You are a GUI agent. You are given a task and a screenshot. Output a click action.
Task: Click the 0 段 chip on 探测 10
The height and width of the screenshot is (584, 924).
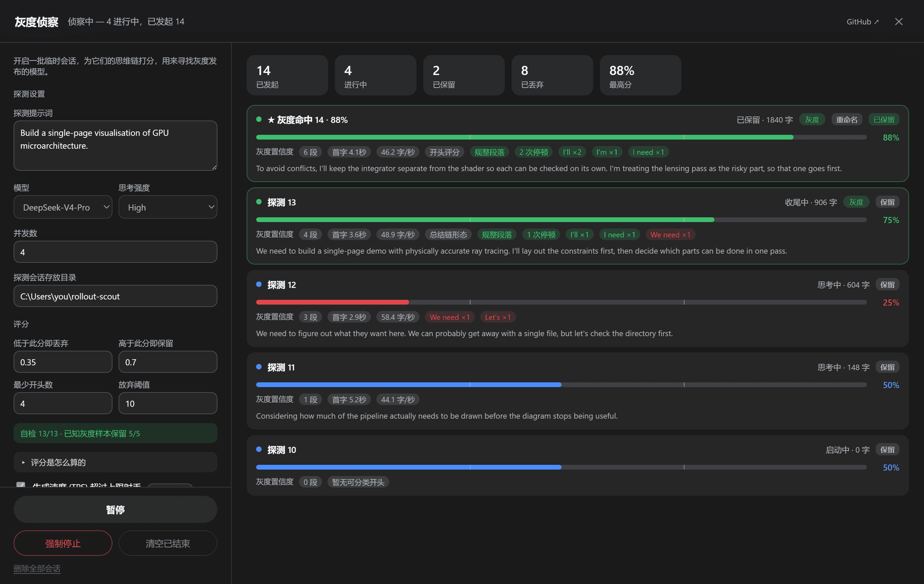click(x=310, y=482)
